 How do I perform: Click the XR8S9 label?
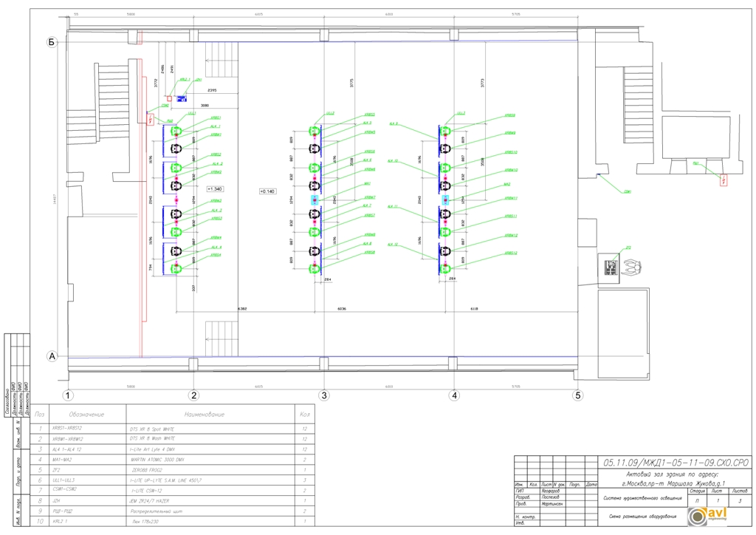509,115
